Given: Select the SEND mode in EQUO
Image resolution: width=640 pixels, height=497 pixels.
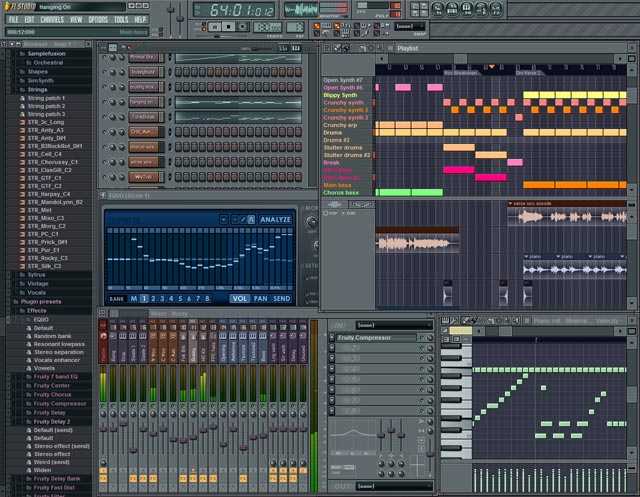Looking at the screenshot, I should [x=282, y=298].
